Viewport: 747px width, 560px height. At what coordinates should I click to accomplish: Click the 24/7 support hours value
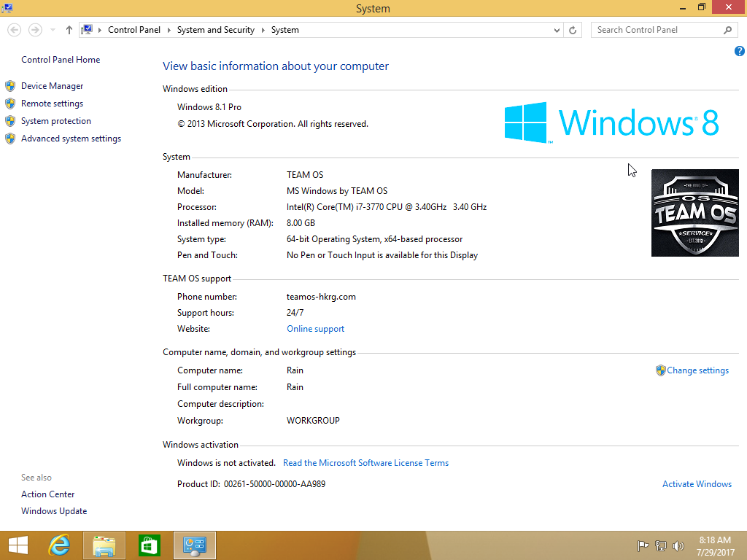tap(295, 313)
